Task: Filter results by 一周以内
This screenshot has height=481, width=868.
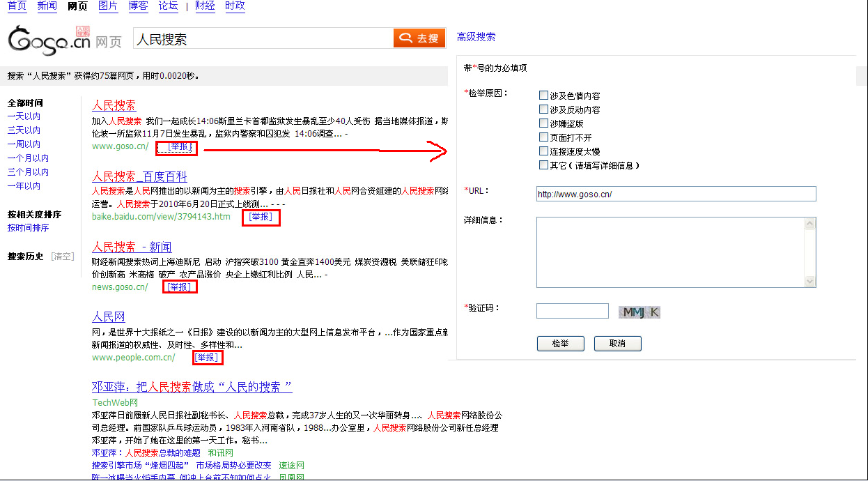Action: (24, 144)
